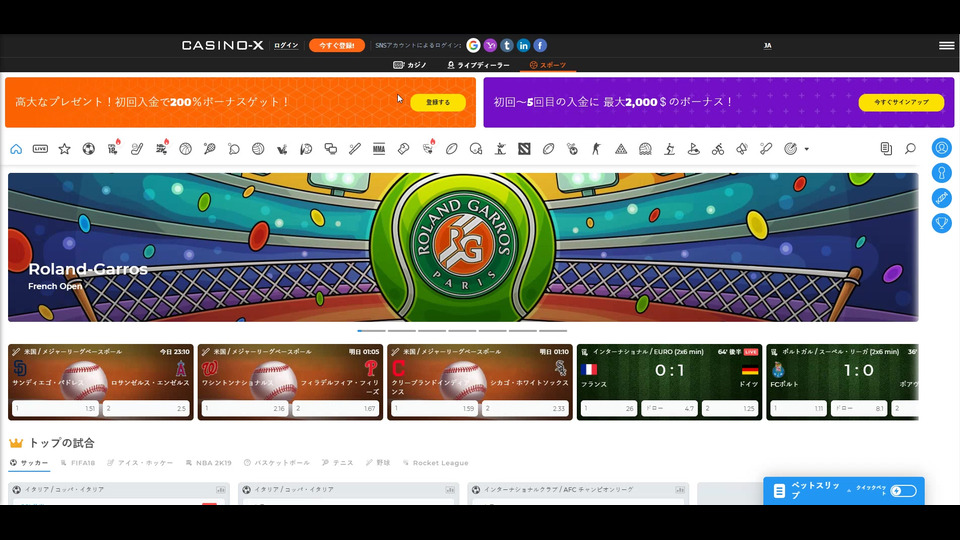
Task: Select the darts target sport icon
Action: click(790, 149)
